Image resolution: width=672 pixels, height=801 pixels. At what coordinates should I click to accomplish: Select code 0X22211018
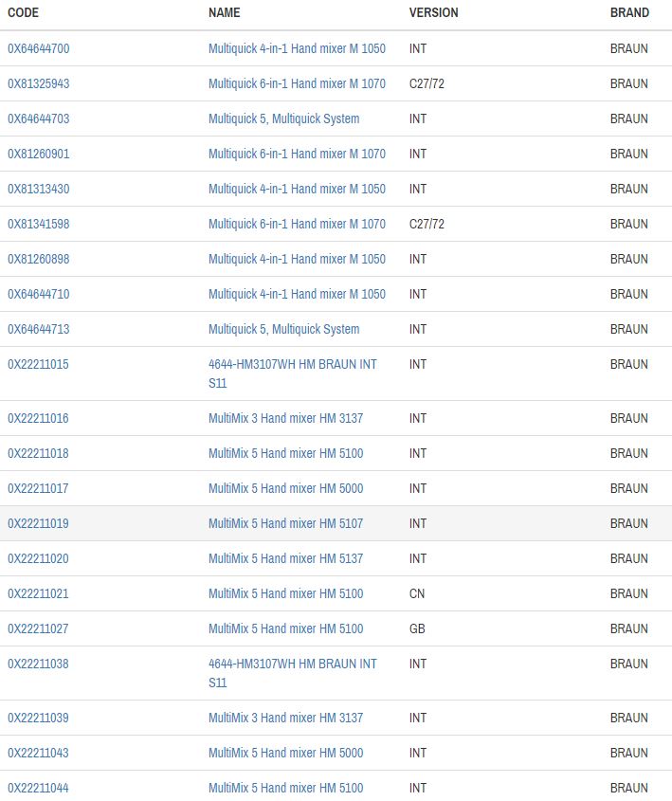pos(39,453)
